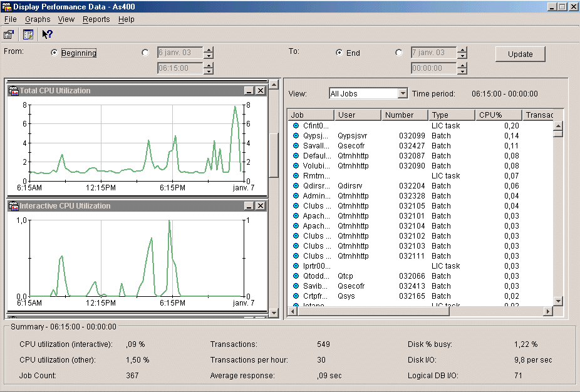Click the From date field 6 janv. 03
The image size is (580, 392).
pos(180,53)
